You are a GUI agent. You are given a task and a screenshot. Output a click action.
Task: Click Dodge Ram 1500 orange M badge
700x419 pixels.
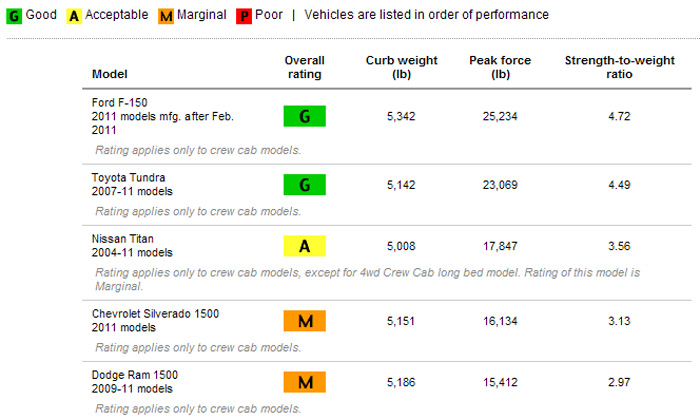click(x=304, y=382)
